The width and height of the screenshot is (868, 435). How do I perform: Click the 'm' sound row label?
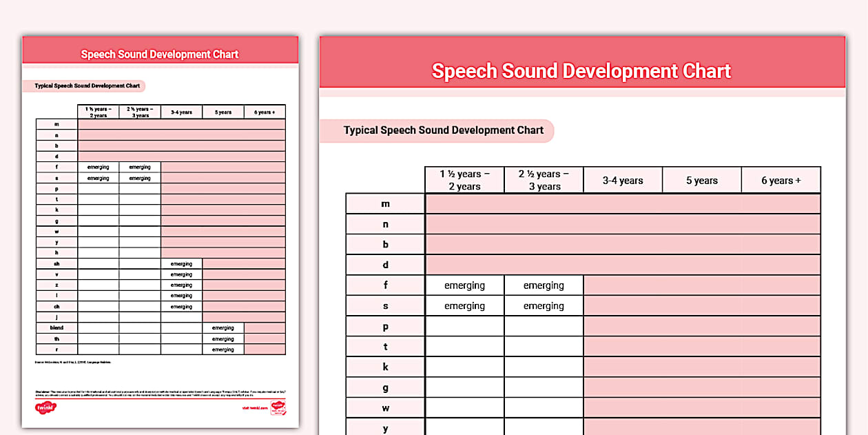coord(384,203)
